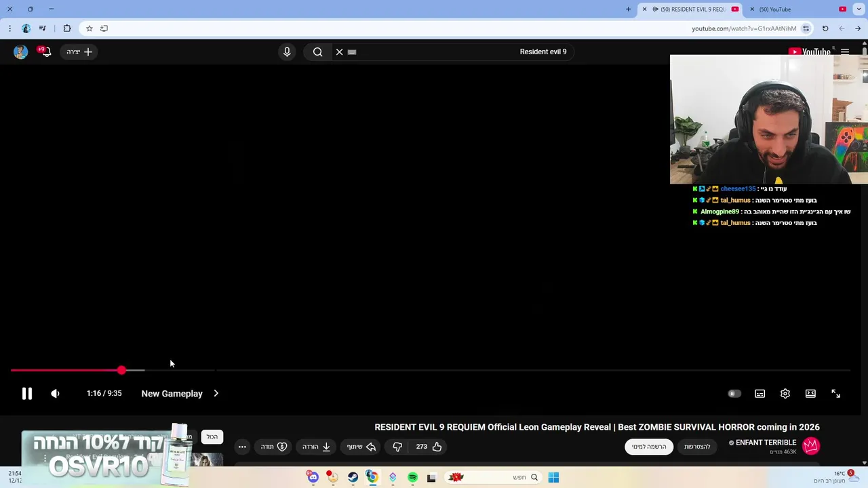Subscribe to the channel (הרשמה למינוי)
The width and height of the screenshot is (868, 488).
tap(649, 447)
